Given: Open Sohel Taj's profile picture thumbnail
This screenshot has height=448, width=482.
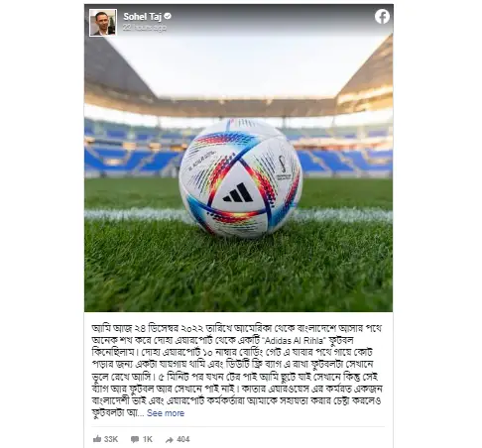Looking at the screenshot, I should (x=103, y=23).
